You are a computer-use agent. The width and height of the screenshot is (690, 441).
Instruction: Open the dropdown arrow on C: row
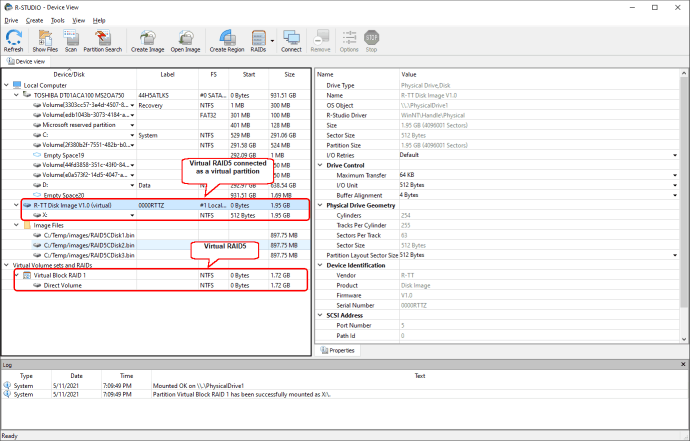[x=132, y=135]
